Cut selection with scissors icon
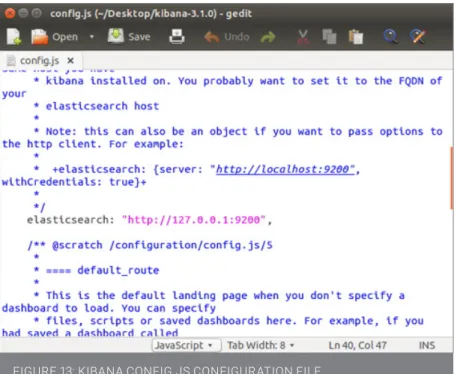 coord(303,37)
